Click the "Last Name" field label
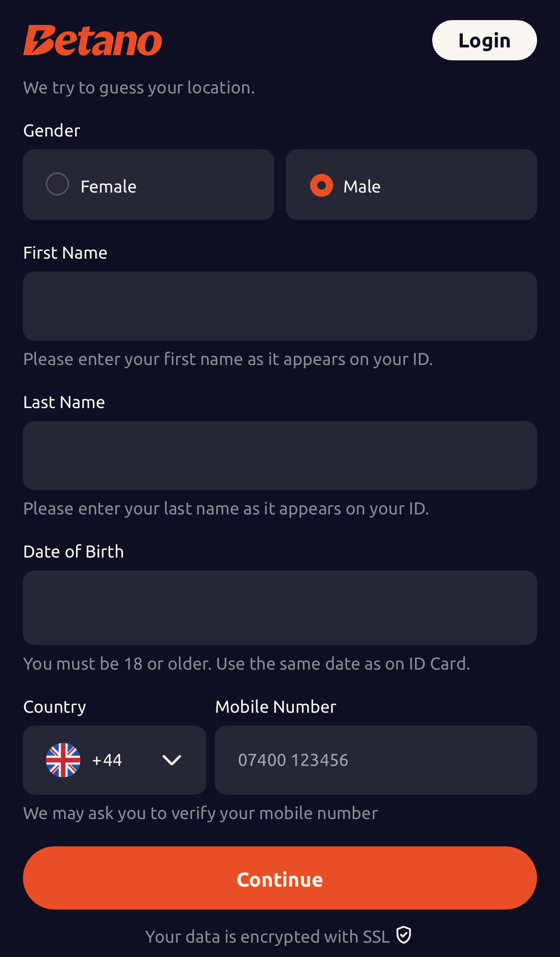The height and width of the screenshot is (957, 560). (64, 402)
